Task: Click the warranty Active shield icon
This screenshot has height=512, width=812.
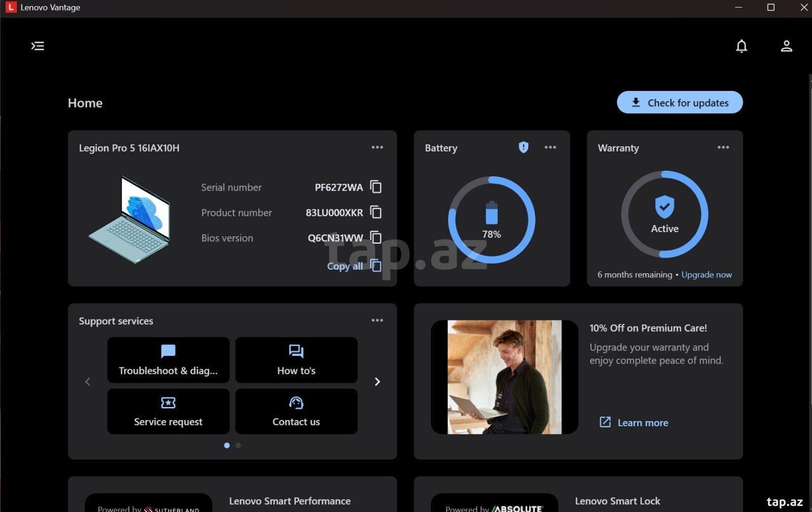Action: pyautogui.click(x=664, y=207)
